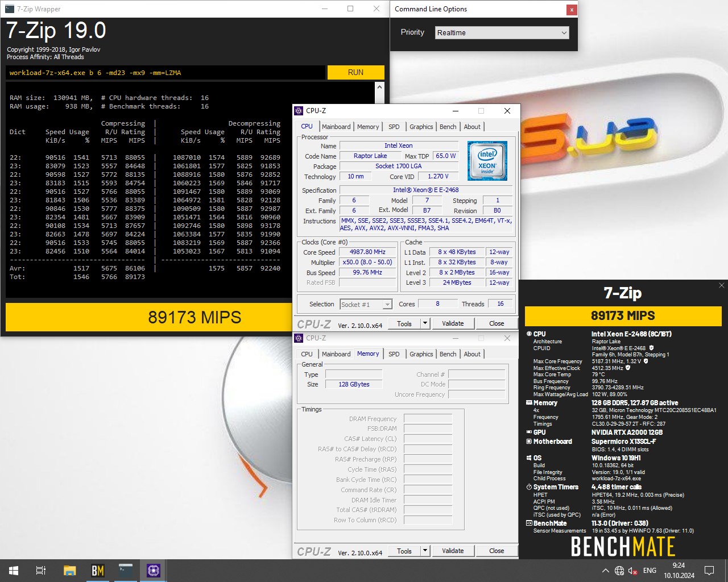Click the Memory section icon in BenchMate
This screenshot has height=582, width=728.
[529, 403]
